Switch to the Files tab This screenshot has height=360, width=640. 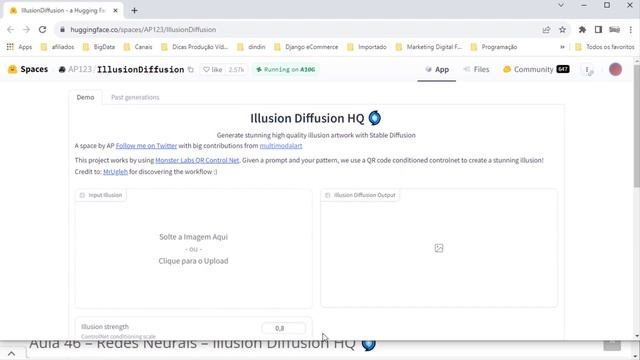point(476,70)
